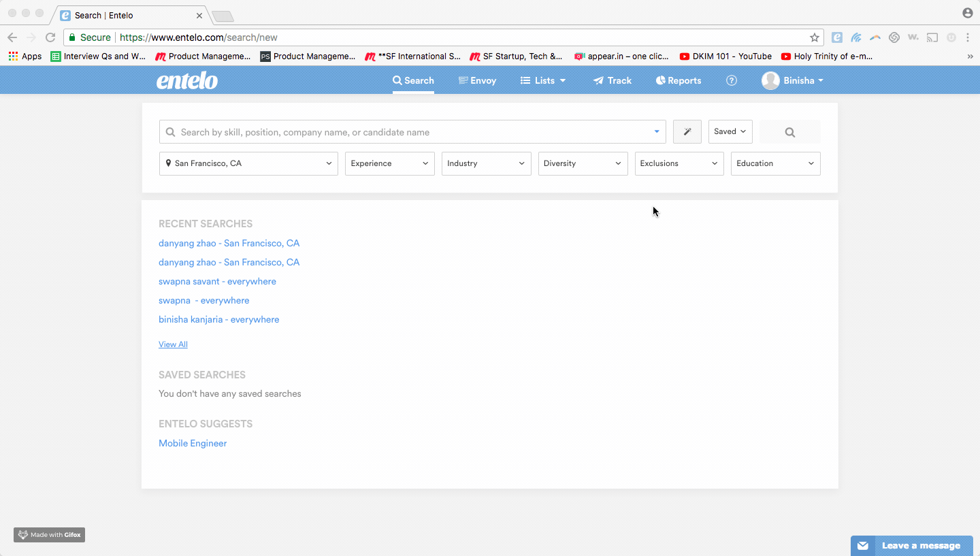Open the Exclusions filter dropdown
The image size is (980, 556).
coord(679,163)
